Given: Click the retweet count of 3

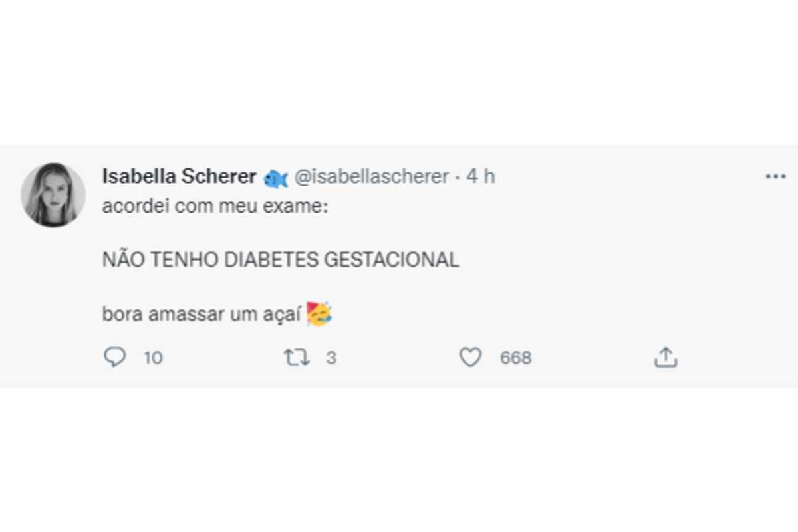Looking at the screenshot, I should [x=331, y=358].
